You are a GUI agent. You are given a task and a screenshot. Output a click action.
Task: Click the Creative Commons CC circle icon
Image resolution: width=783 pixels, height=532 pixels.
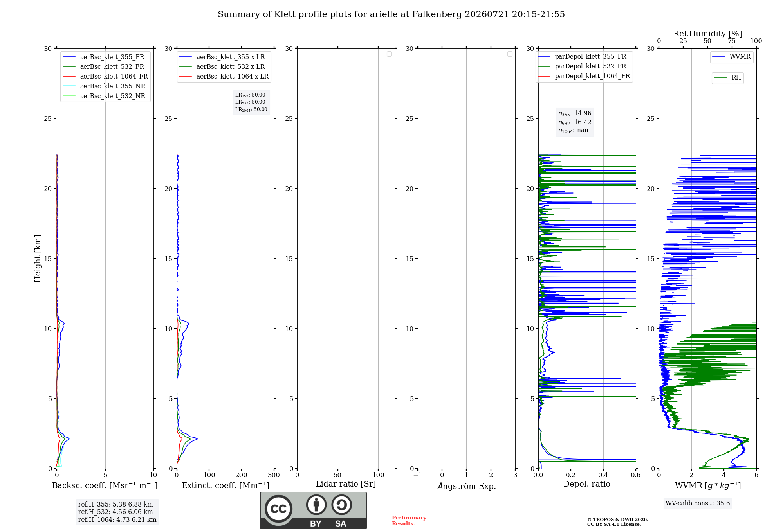[278, 509]
